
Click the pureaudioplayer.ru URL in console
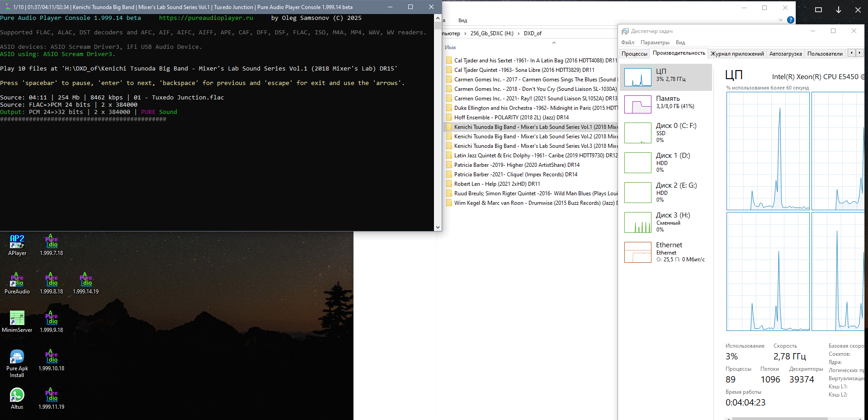tap(206, 18)
